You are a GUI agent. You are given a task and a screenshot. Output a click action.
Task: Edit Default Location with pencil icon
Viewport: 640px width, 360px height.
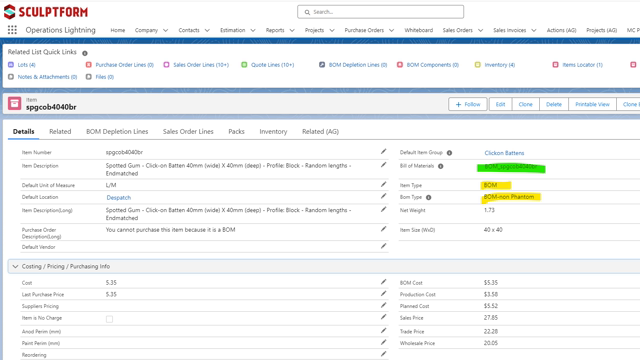pos(383,196)
